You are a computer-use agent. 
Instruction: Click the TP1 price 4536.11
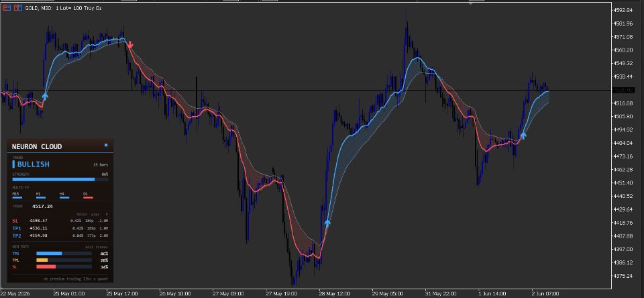[x=39, y=228]
